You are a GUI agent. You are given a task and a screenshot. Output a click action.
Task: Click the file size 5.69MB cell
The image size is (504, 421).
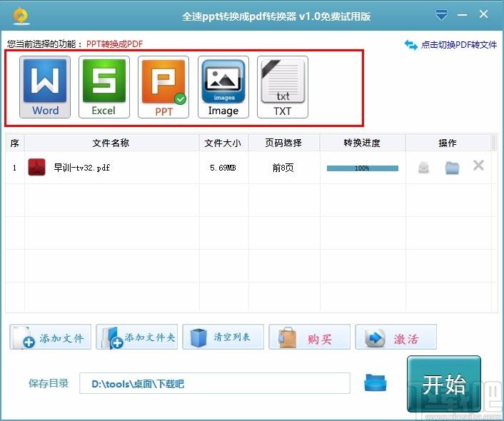(223, 168)
